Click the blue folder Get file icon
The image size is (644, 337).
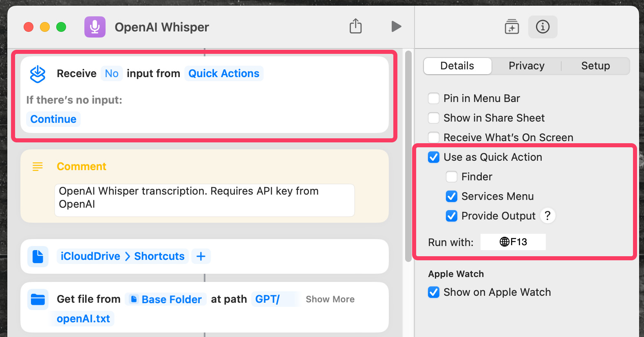(38, 299)
